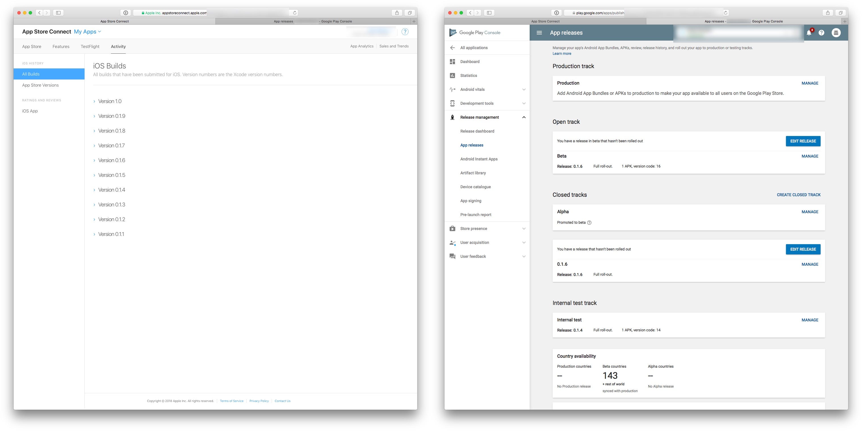Open the App Store tab

click(x=32, y=47)
